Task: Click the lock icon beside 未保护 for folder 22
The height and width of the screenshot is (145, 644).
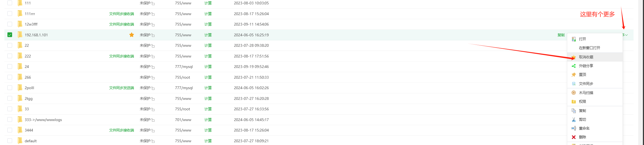Action: click(x=153, y=46)
